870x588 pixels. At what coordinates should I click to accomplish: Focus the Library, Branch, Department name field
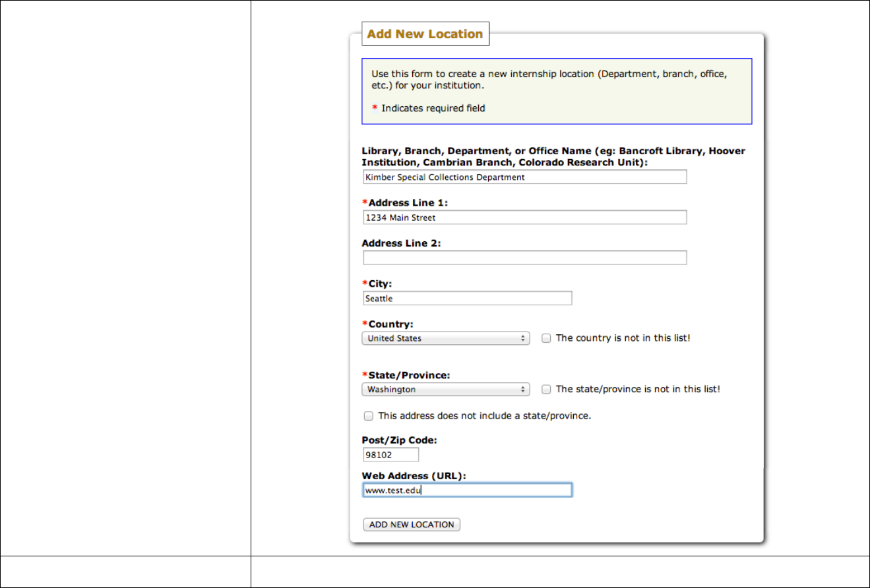(x=525, y=177)
